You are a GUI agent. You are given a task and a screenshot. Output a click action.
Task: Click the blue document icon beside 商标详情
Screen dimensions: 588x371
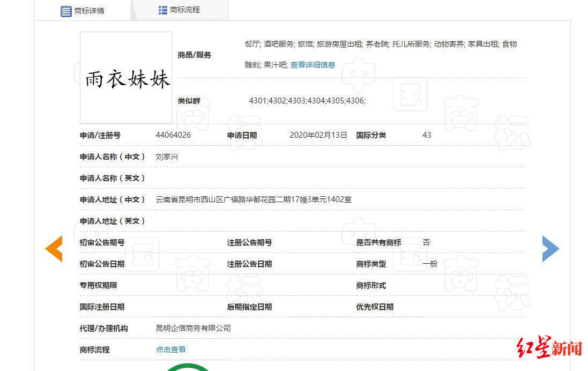point(66,11)
